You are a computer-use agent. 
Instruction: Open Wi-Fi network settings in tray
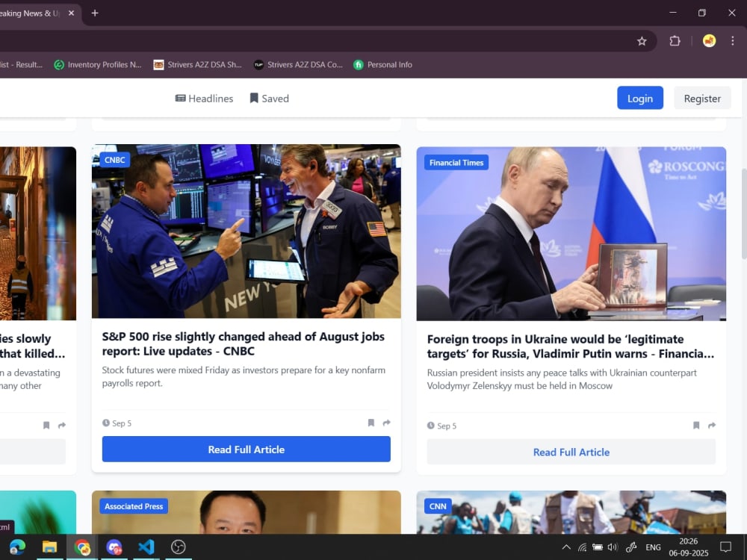[582, 547]
